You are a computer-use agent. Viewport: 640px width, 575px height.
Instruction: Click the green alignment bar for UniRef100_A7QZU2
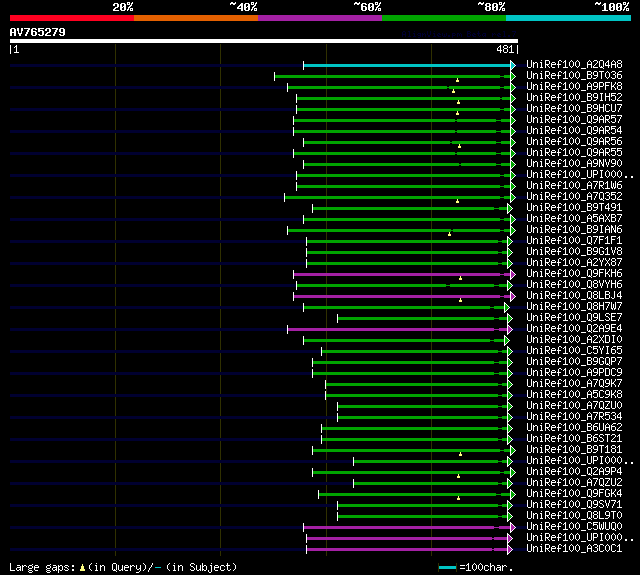tap(430, 484)
